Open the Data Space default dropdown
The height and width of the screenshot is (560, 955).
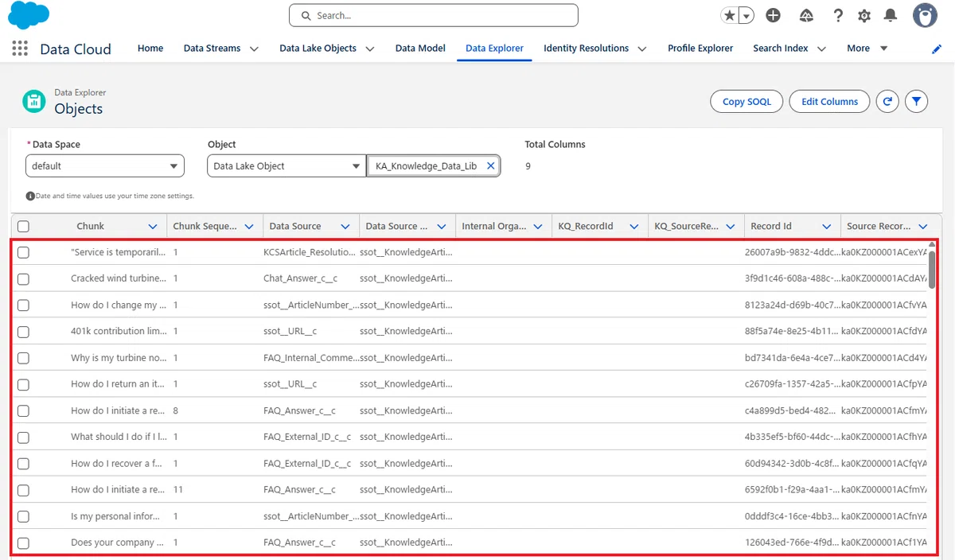pyautogui.click(x=105, y=165)
